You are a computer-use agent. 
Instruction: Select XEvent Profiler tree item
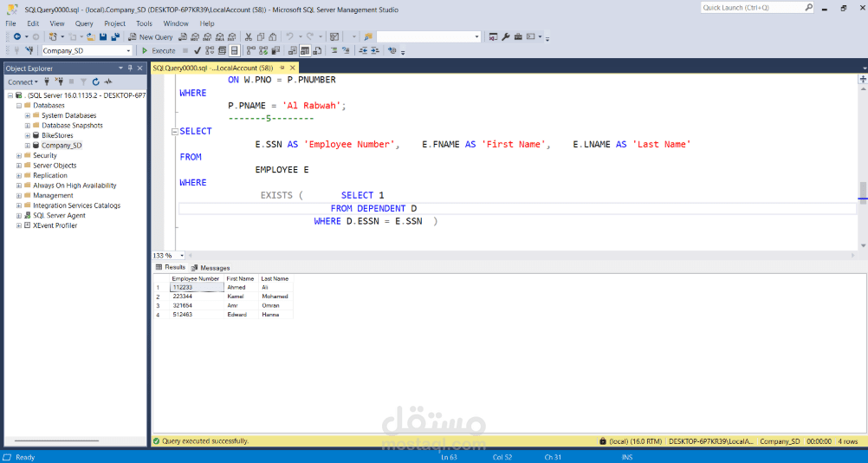pyautogui.click(x=55, y=225)
